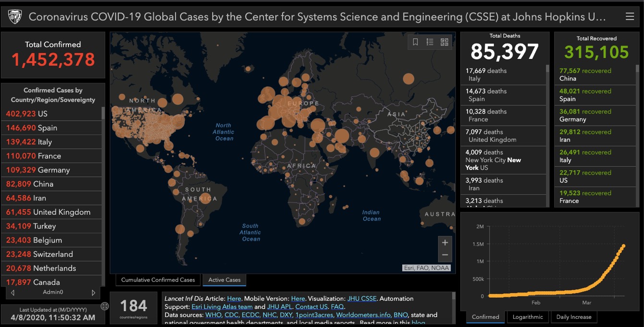Show the map legend list icon

point(430,42)
